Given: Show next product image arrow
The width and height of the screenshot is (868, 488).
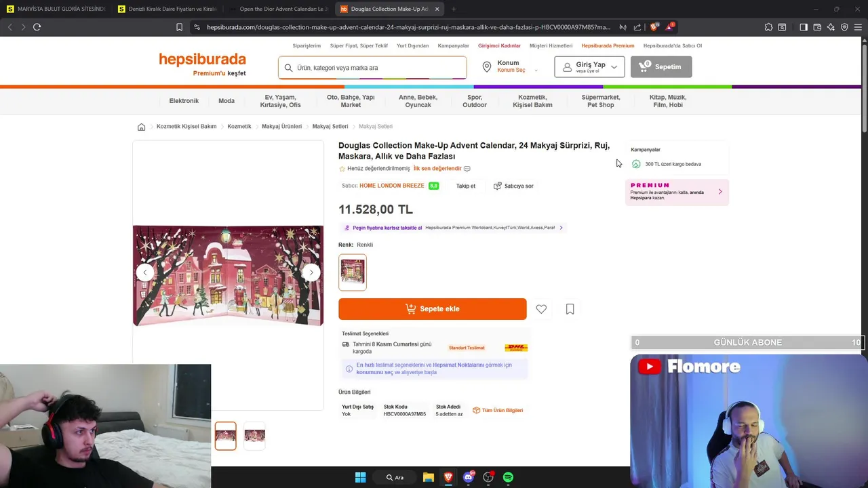Looking at the screenshot, I should 311,272.
